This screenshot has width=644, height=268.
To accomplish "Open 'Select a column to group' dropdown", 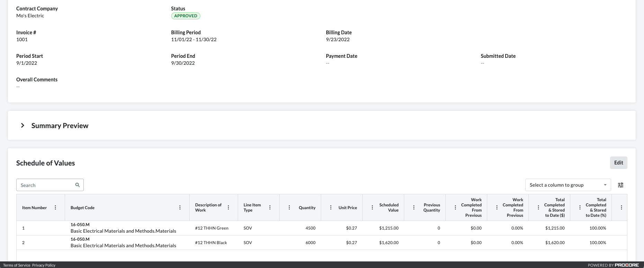I will click(568, 185).
